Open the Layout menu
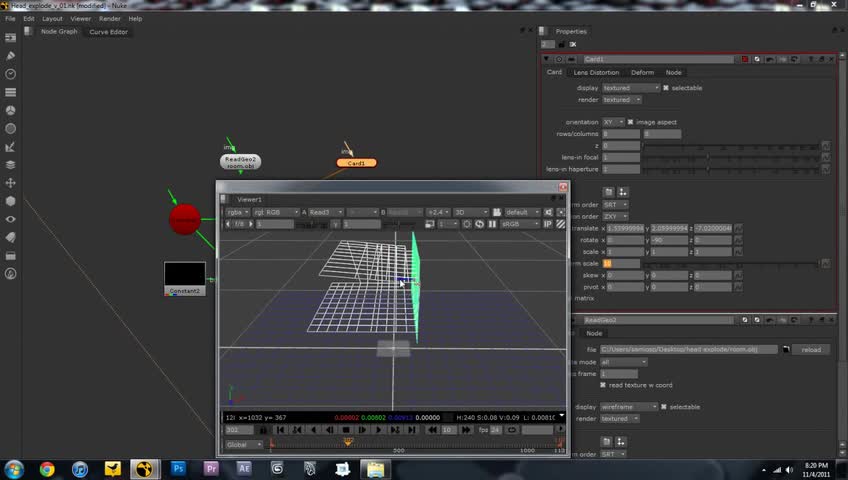The height and width of the screenshot is (480, 848). click(x=52, y=18)
